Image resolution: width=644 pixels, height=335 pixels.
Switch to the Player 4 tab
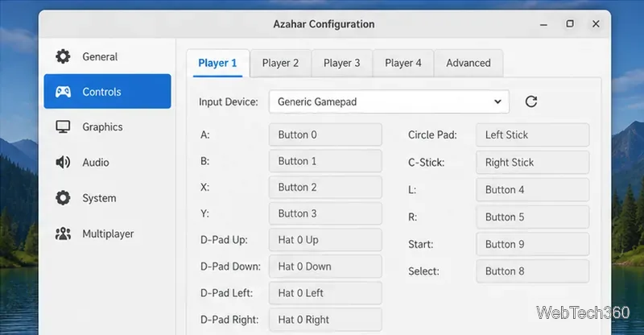click(x=403, y=63)
